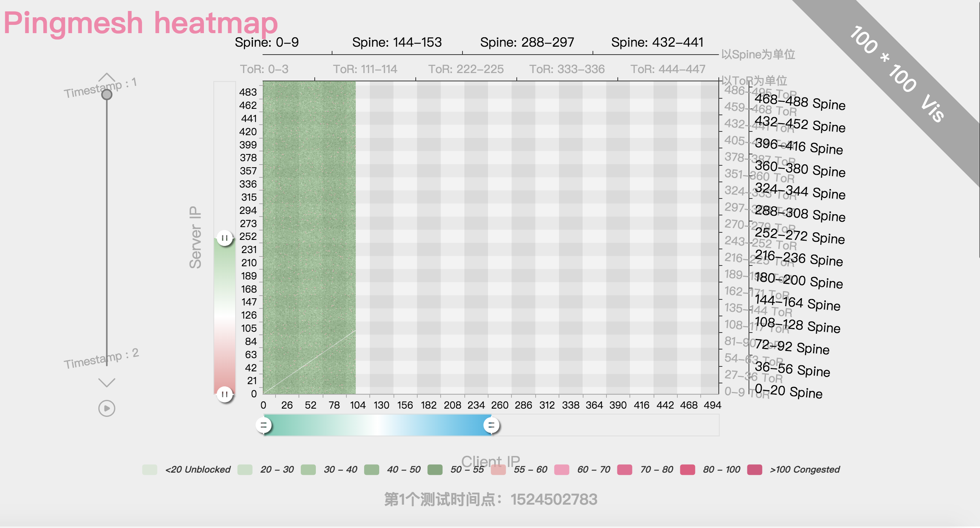This screenshot has height=528, width=980.
Task: Toggle the 40 – 50 legend swatch
Action: [x=372, y=470]
